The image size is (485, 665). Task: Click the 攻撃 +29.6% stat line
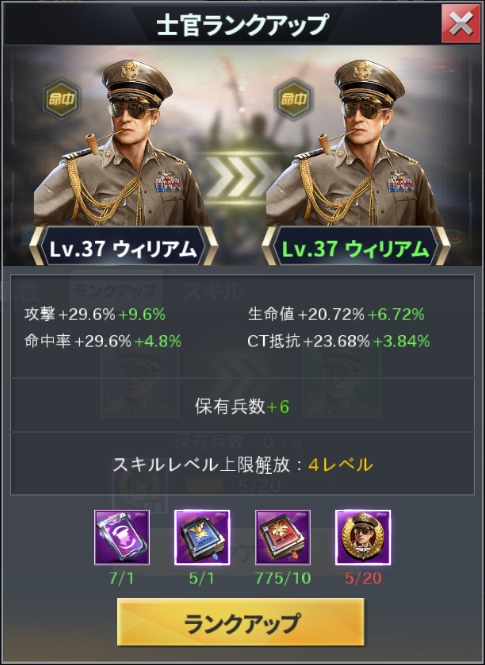point(95,314)
